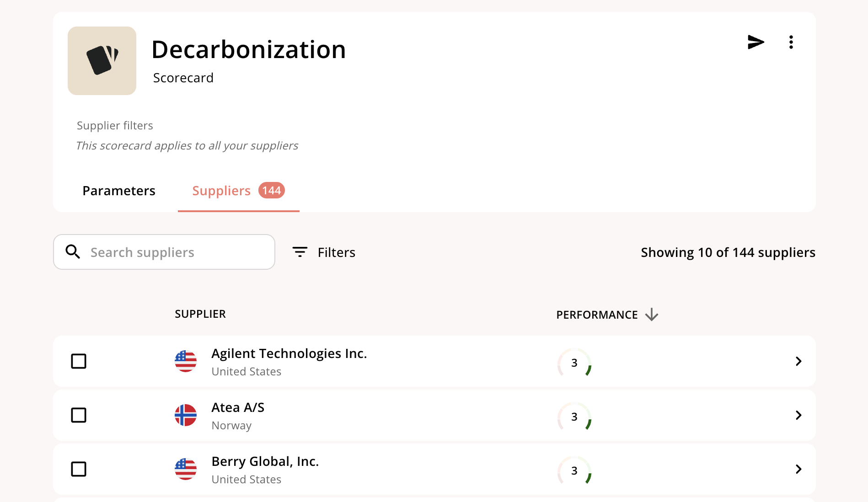Expand the Agilent Technologies row chevron

(x=798, y=361)
